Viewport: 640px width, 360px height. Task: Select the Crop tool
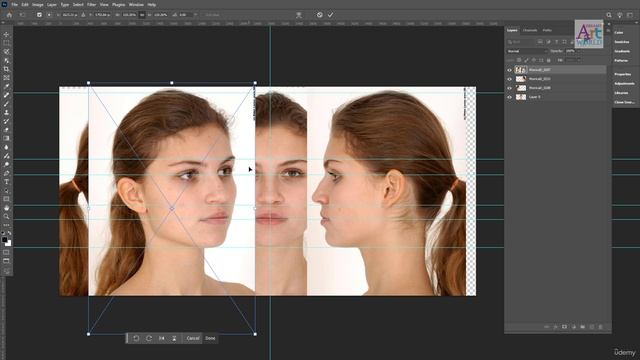[x=6, y=69]
